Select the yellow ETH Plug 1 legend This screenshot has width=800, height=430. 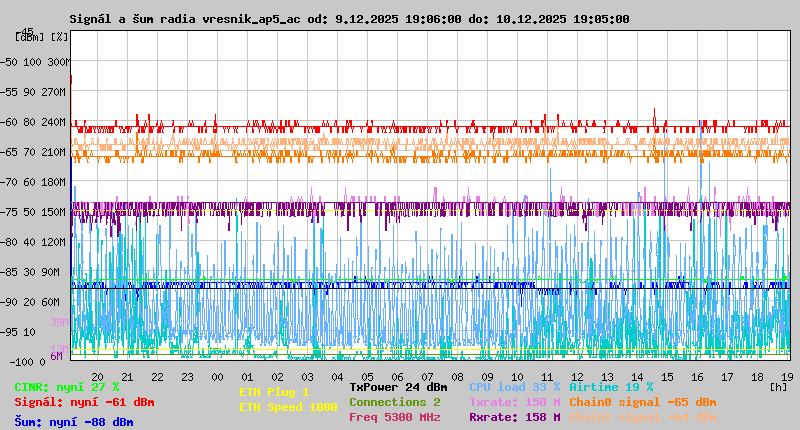point(274,392)
